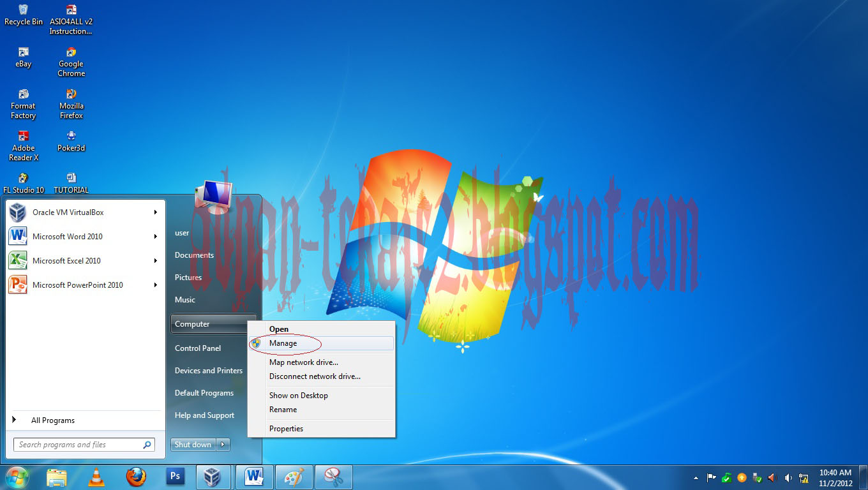The width and height of the screenshot is (868, 490).
Task: Open Photoshop from the taskbar
Action: point(175,477)
